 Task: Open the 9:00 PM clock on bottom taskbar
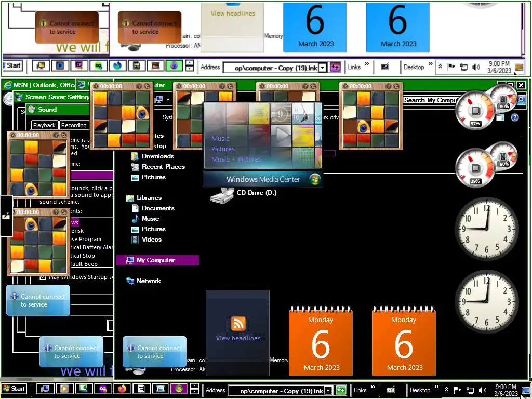(x=506, y=390)
